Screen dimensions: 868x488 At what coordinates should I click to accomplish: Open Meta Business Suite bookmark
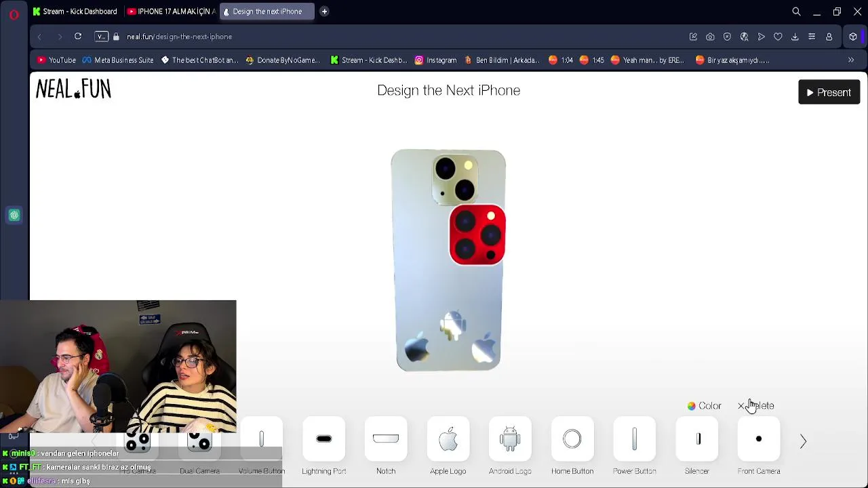118,60
